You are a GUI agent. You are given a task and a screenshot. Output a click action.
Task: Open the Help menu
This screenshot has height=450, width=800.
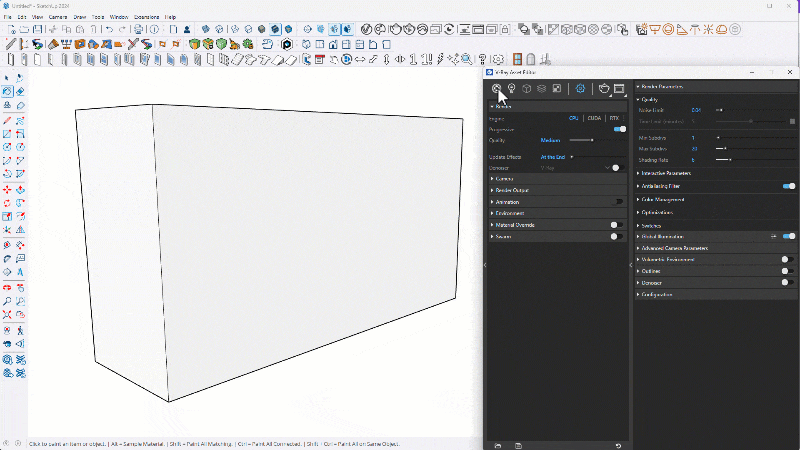tap(170, 17)
